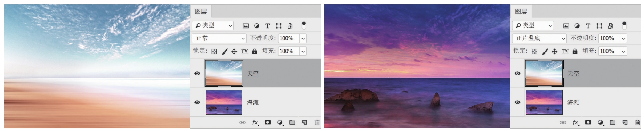The image size is (644, 131).
Task: Toggle layer filtering switch in right panel
Action: click(x=624, y=25)
